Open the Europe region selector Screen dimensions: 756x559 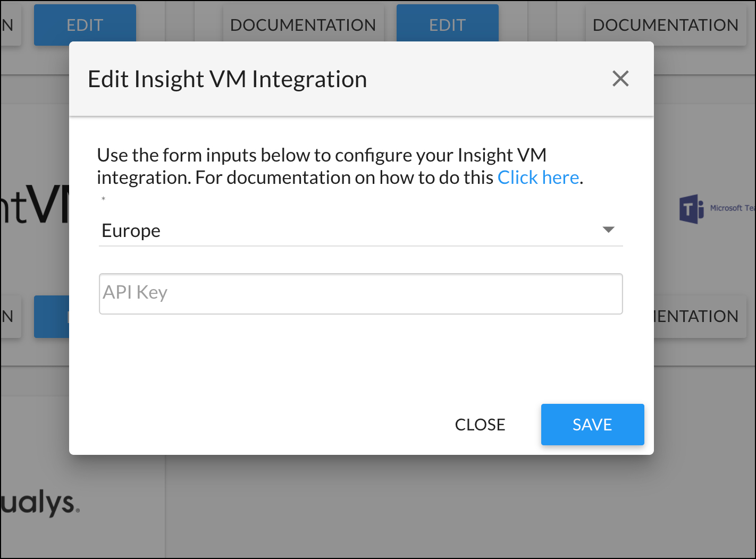click(351, 231)
